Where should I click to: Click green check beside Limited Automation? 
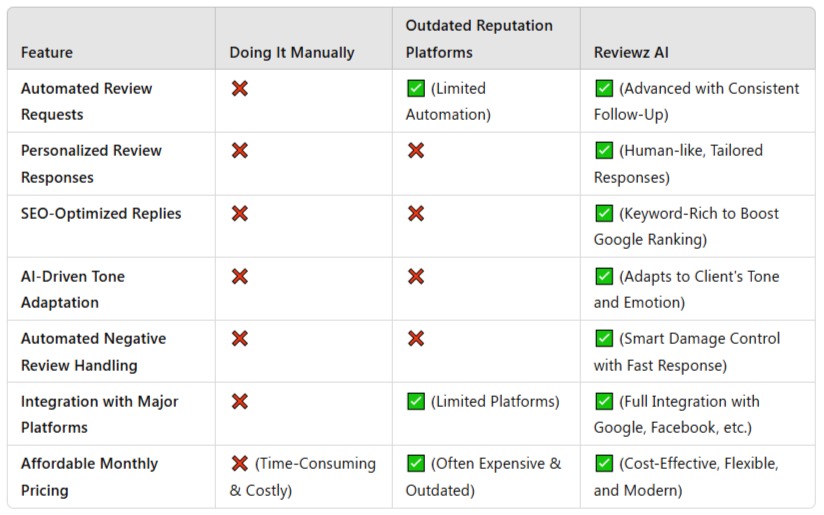416,89
